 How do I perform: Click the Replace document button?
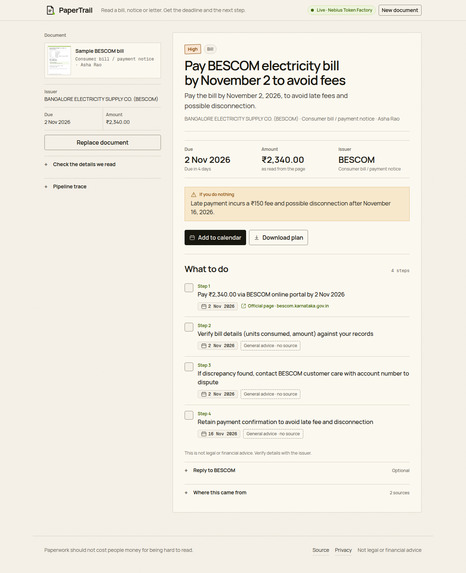pyautogui.click(x=102, y=143)
